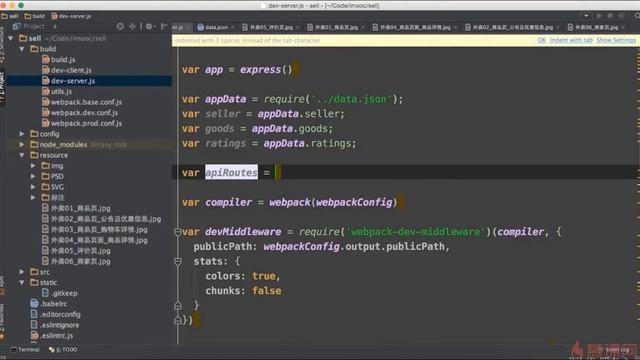The height and width of the screenshot is (360, 640).
Task: Collapse the static folder
Action: pos(22,282)
